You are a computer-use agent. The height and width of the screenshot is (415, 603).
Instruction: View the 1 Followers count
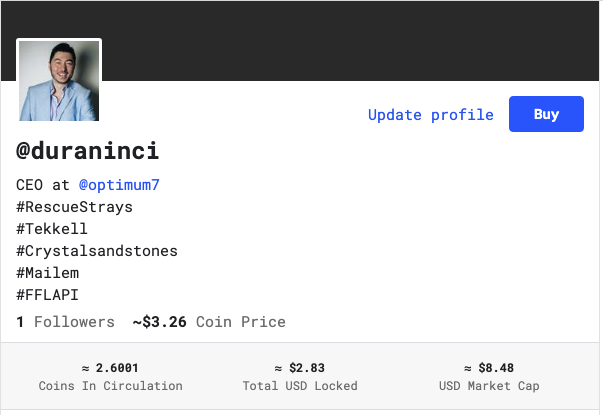[65, 322]
